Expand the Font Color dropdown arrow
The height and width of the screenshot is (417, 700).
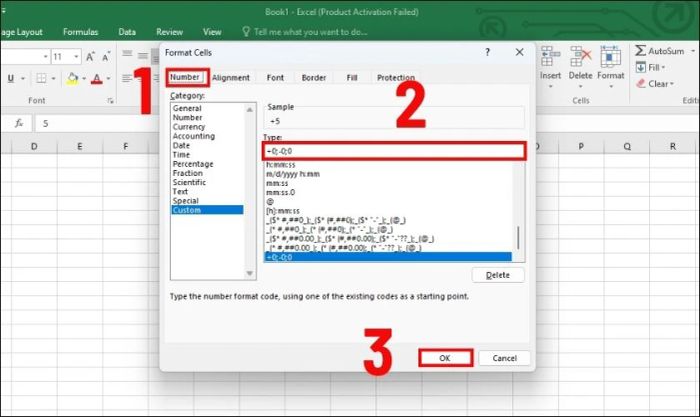(108, 79)
